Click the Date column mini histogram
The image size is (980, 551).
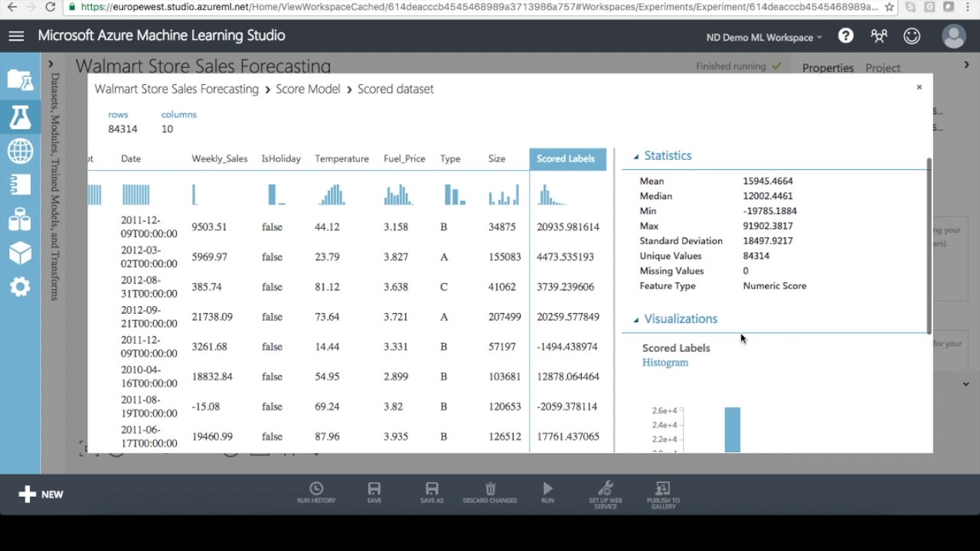click(136, 194)
